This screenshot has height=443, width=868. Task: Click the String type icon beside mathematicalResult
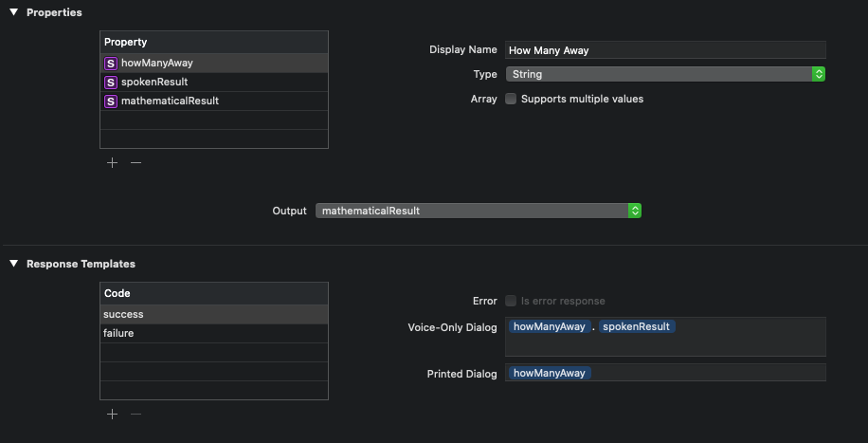[x=111, y=101]
